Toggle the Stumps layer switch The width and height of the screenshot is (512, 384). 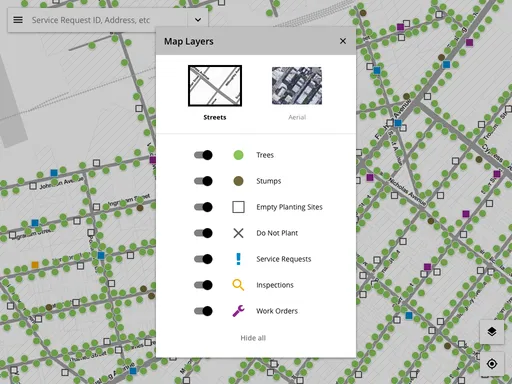(x=203, y=181)
